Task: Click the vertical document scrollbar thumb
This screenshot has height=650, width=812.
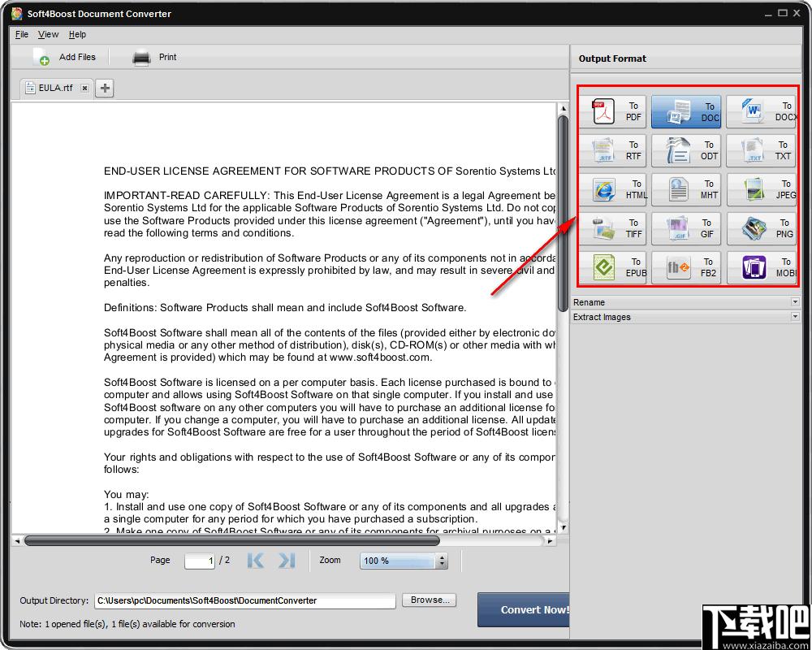Action: click(x=563, y=214)
